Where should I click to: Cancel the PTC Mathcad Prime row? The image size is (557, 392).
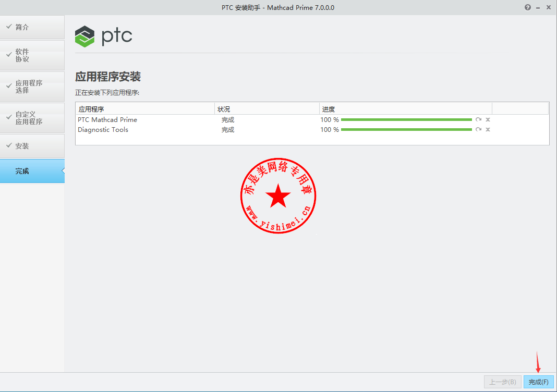pos(488,120)
